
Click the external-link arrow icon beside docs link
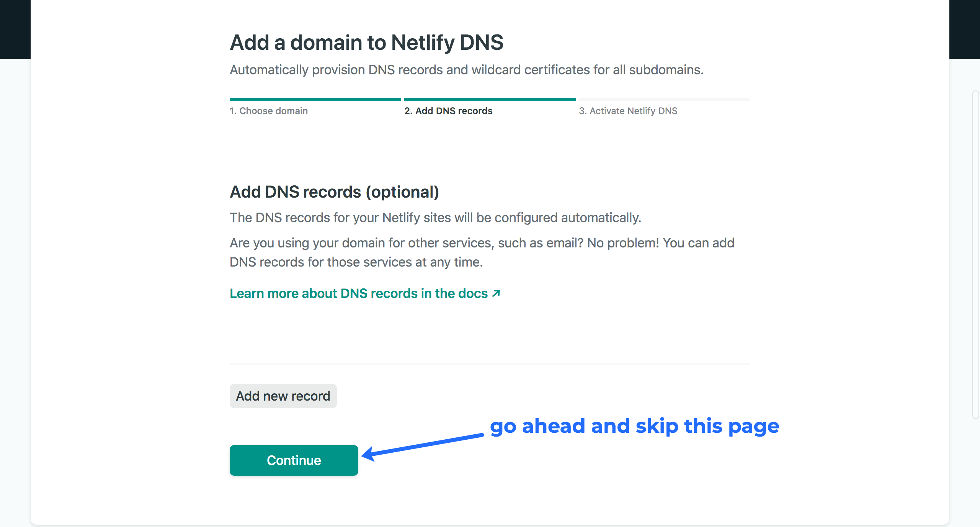496,293
